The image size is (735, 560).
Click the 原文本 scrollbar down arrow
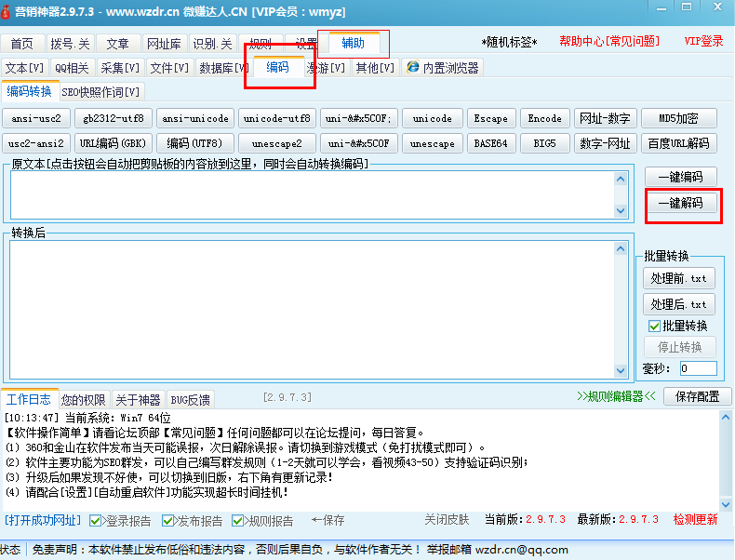[x=621, y=211]
